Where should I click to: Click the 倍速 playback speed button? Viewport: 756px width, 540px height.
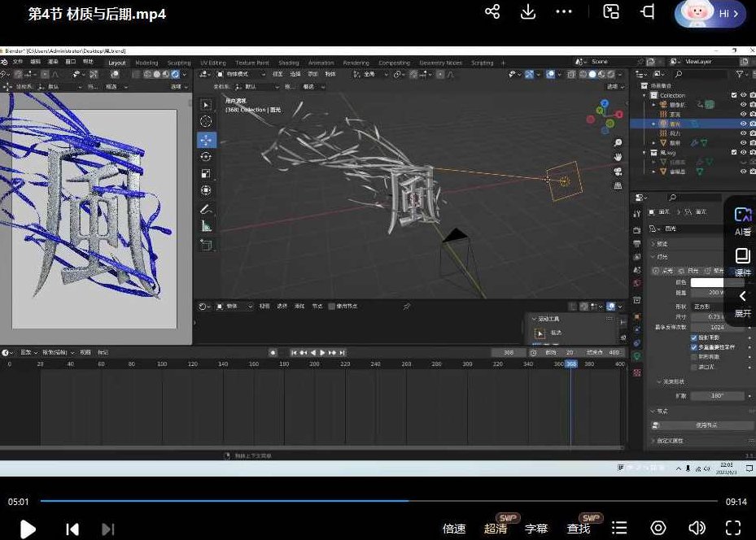pyautogui.click(x=454, y=529)
